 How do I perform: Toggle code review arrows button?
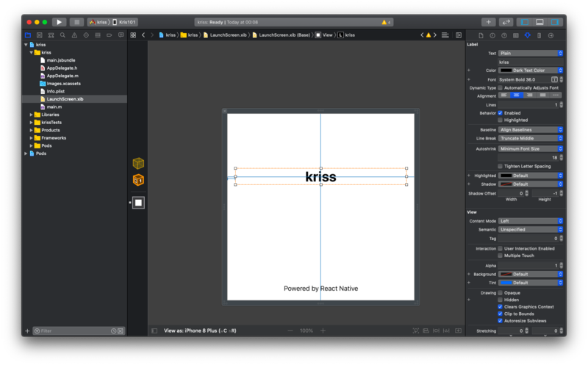[506, 22]
